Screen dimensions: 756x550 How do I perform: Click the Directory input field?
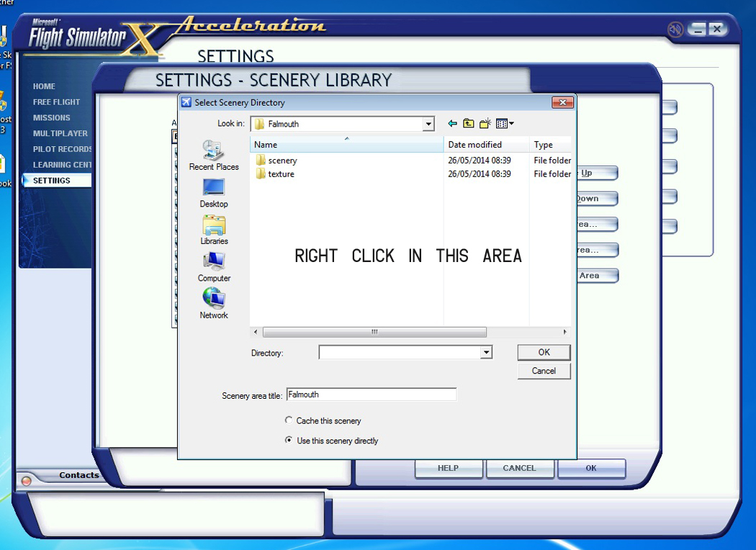coord(400,352)
